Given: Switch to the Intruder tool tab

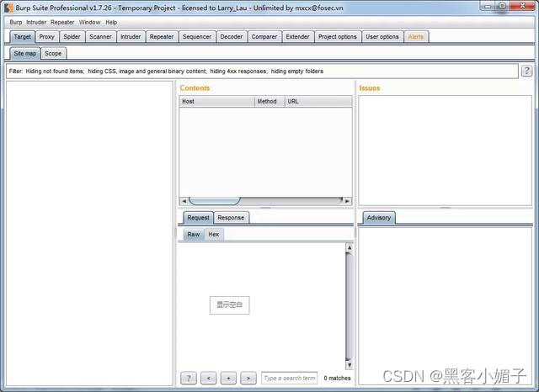Looking at the screenshot, I should coord(131,37).
